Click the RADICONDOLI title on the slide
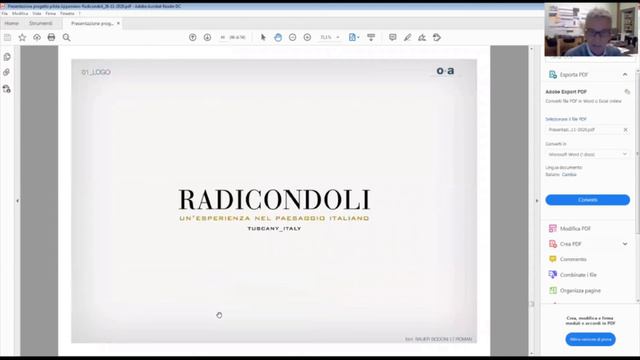The height and width of the screenshot is (360, 640). 274,200
